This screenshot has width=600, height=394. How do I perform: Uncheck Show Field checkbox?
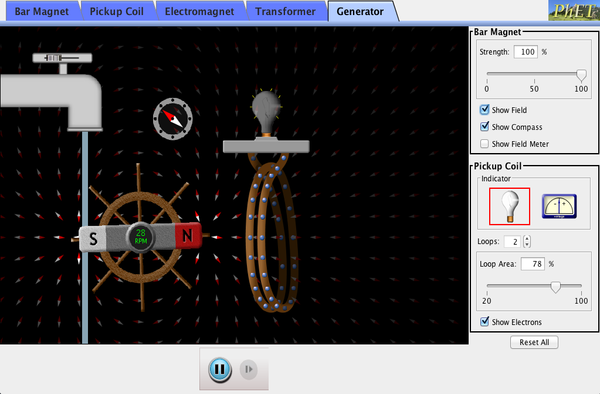(x=484, y=110)
